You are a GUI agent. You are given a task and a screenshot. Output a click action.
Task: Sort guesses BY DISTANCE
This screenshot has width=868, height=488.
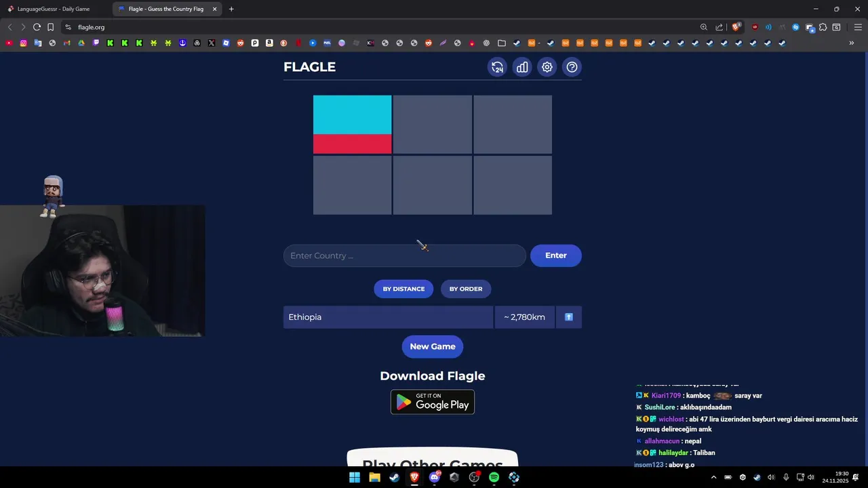click(403, 289)
